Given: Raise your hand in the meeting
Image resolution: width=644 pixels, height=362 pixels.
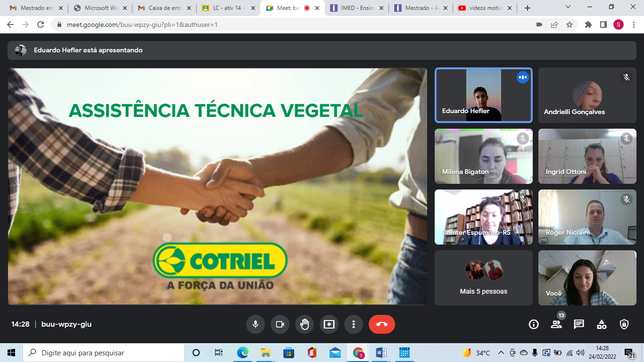Looking at the screenshot, I should pos(305,324).
